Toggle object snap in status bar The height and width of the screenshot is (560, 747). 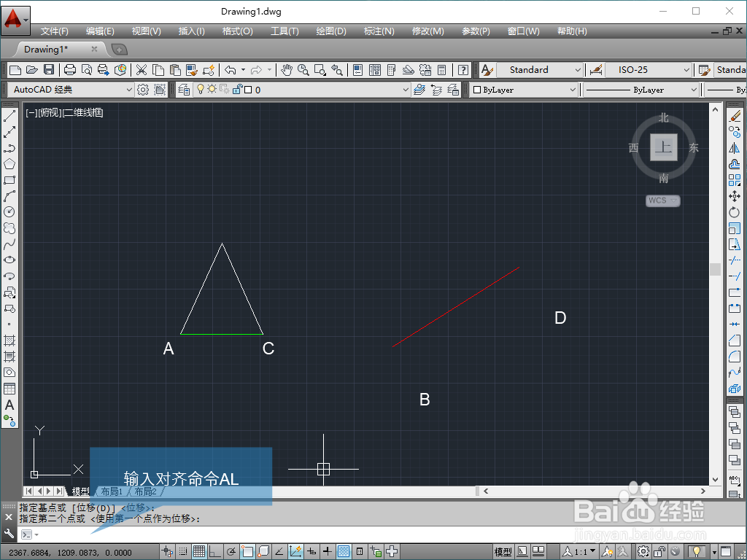247,551
